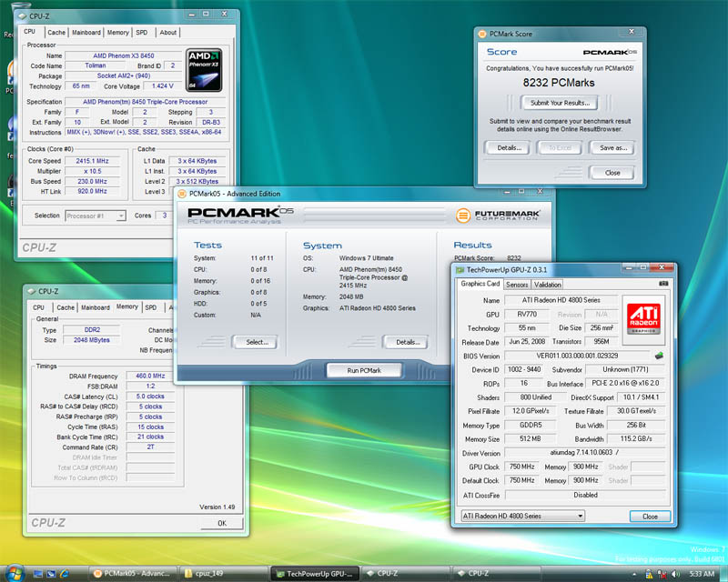Open About tab in top CPU-Z window
728x582 pixels.
click(167, 33)
